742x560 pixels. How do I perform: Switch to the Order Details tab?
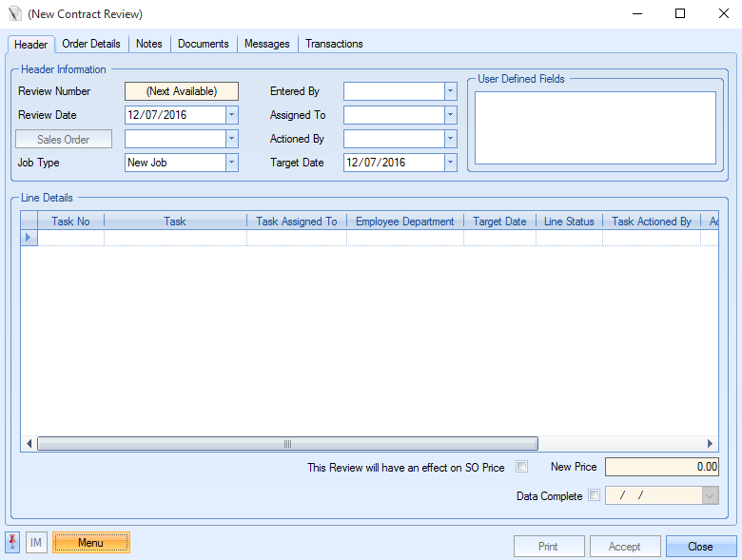91,44
